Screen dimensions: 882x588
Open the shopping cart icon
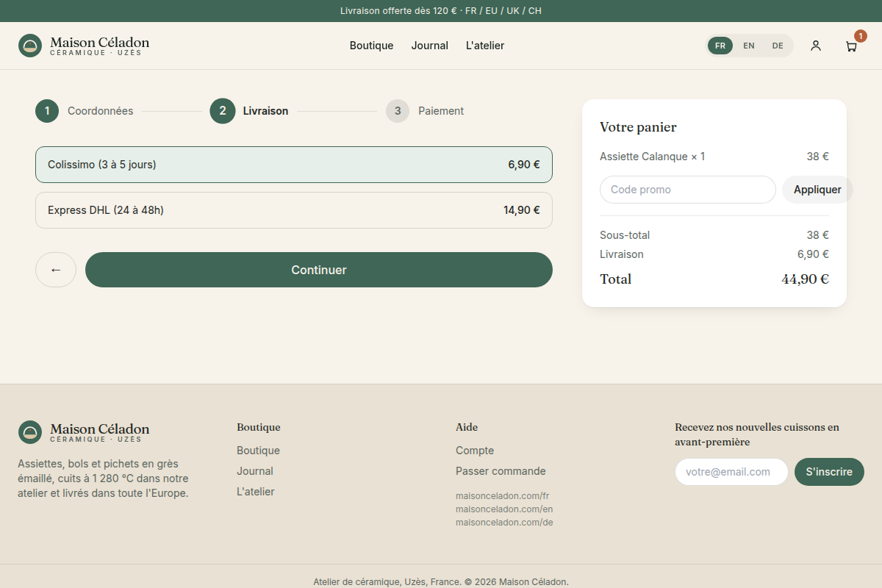(x=851, y=46)
